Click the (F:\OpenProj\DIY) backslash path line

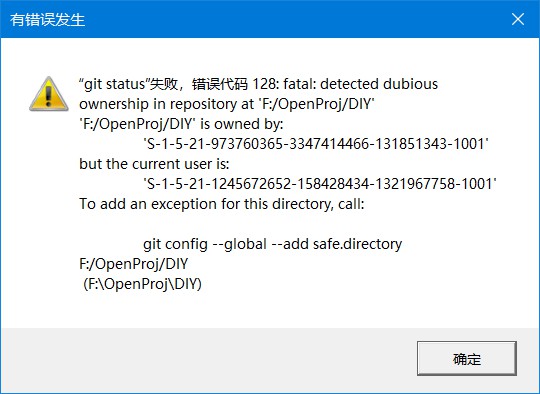(142, 284)
